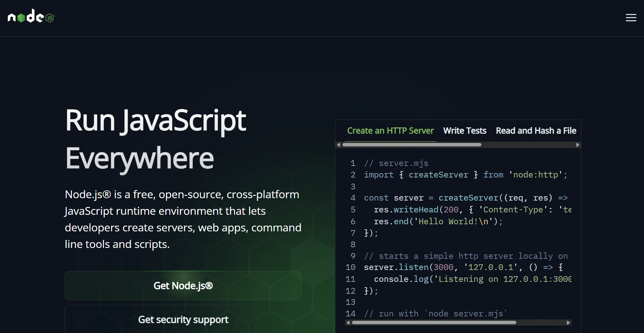Switch to the Write Tests tab
This screenshot has width=644, height=333.
pos(464,131)
